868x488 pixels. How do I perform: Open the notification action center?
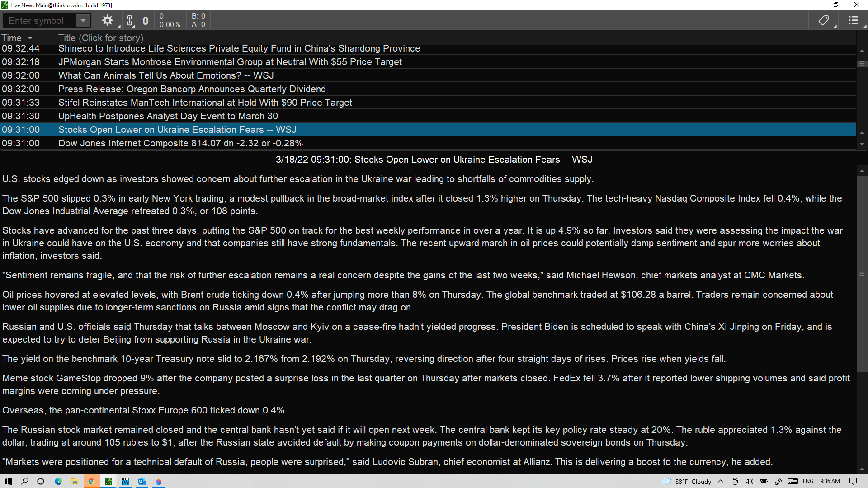click(x=854, y=481)
